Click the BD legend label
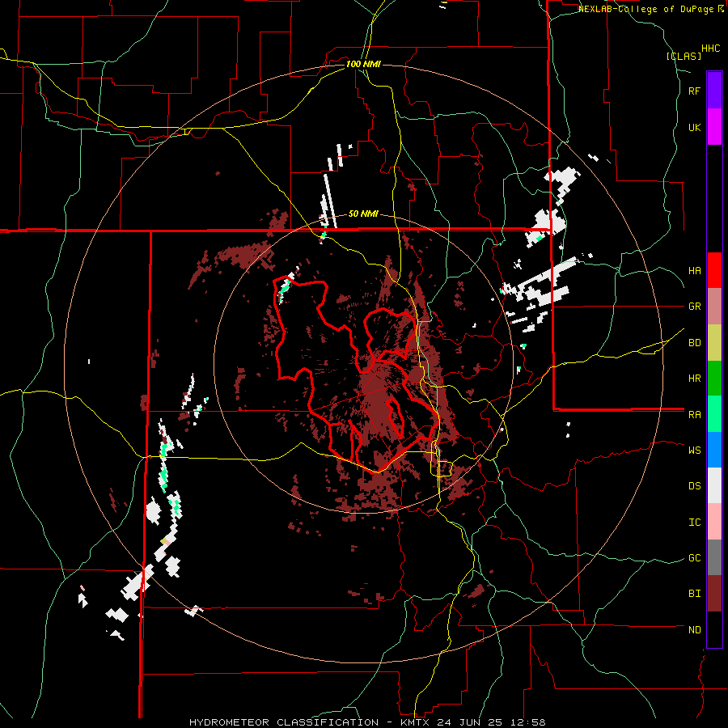This screenshot has width=728, height=728. coord(694,343)
